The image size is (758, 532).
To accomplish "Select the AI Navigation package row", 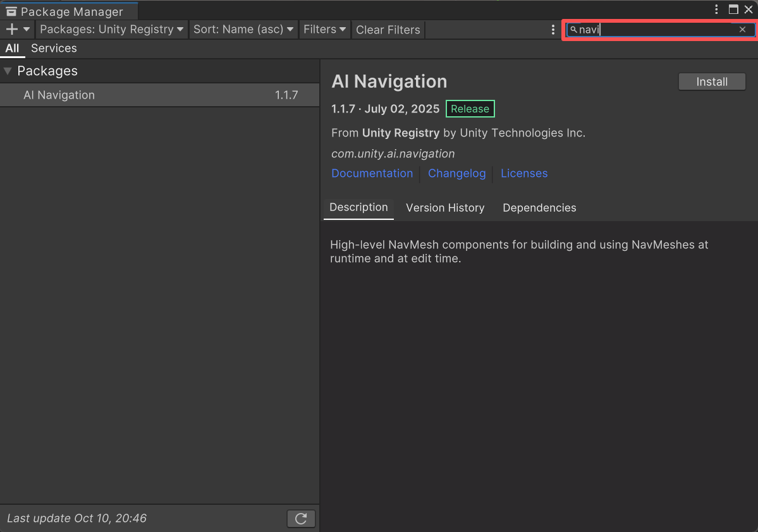I will click(159, 95).
